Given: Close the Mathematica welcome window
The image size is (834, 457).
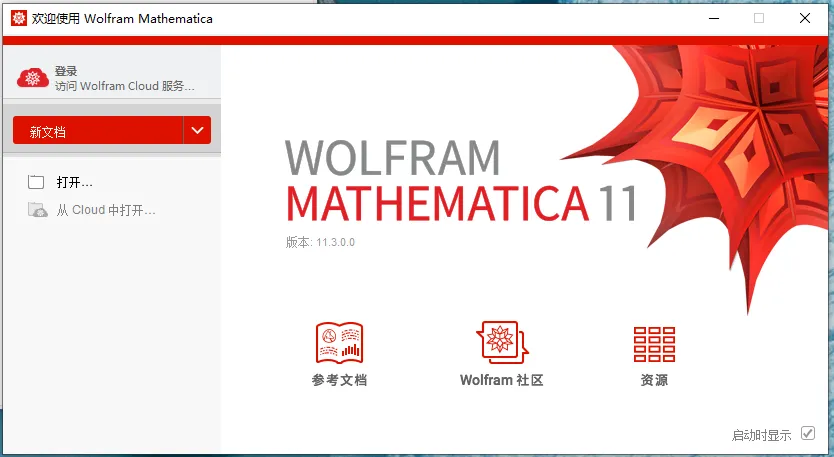Looking at the screenshot, I should 805,19.
